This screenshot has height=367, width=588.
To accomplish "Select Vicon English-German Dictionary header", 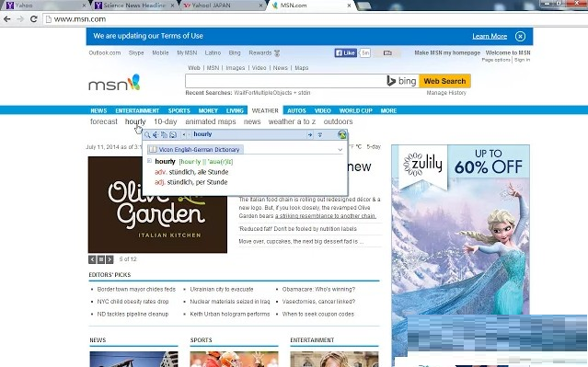I will (x=195, y=150).
